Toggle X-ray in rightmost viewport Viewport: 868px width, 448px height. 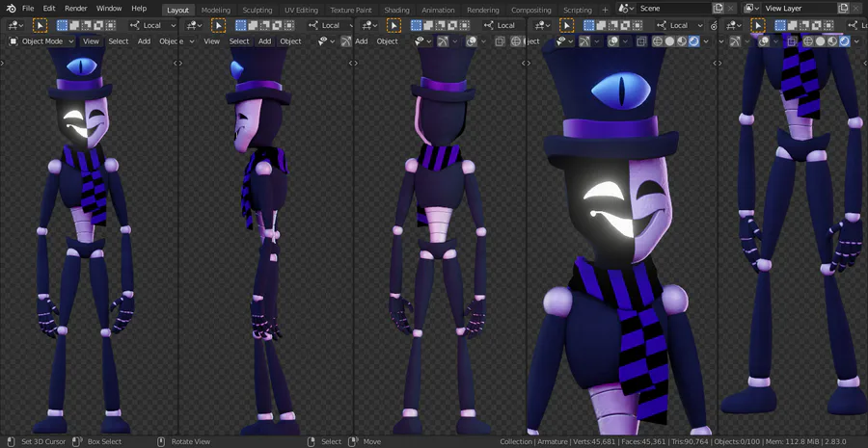pos(792,40)
